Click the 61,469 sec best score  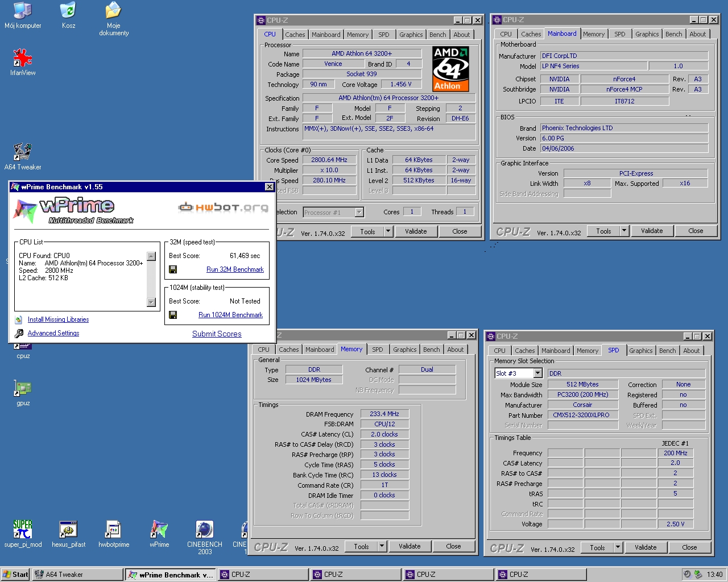[x=245, y=256]
